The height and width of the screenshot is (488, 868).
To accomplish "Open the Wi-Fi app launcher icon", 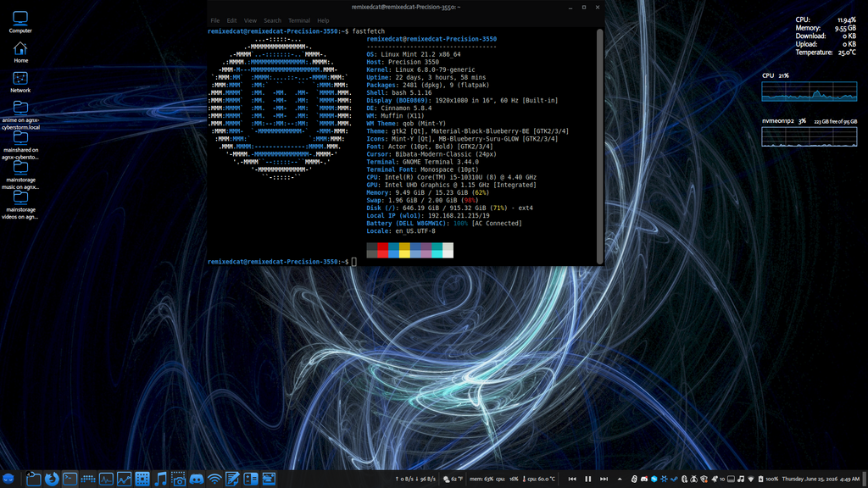I will (214, 479).
